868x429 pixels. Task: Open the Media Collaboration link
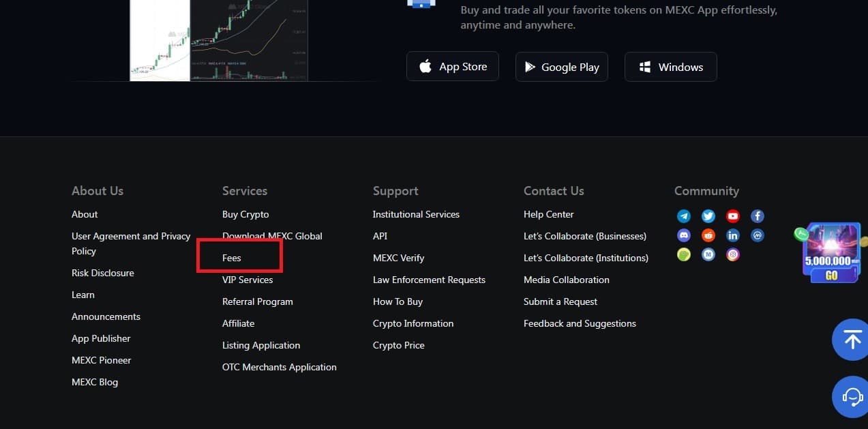567,280
